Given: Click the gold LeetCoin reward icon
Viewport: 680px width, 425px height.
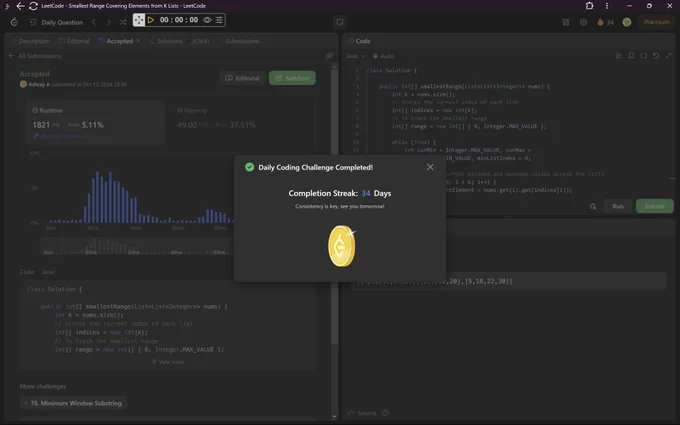Looking at the screenshot, I should [x=342, y=246].
